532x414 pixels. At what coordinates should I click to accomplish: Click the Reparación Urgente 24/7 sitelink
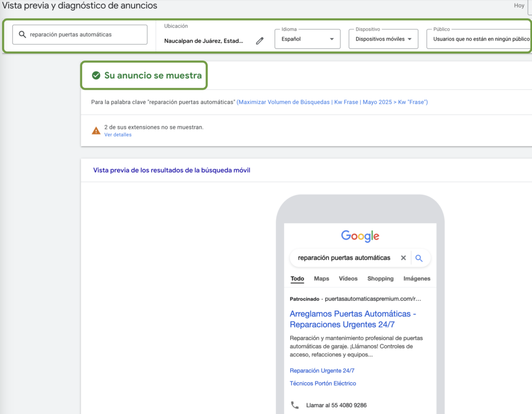(322, 371)
